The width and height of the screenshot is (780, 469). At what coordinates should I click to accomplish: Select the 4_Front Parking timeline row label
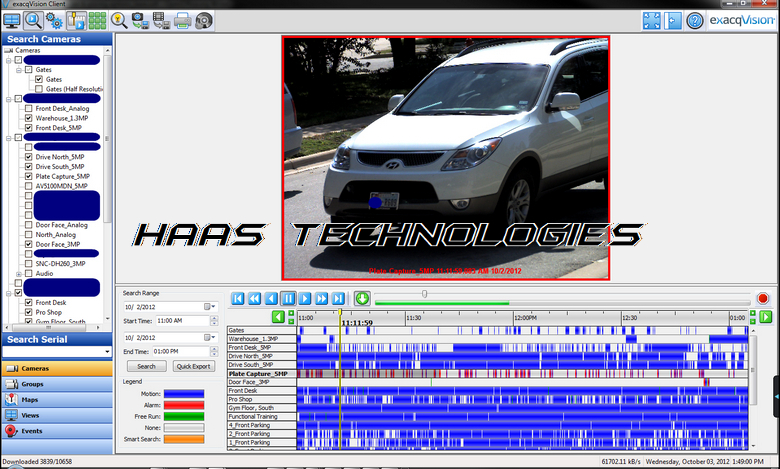pos(262,425)
